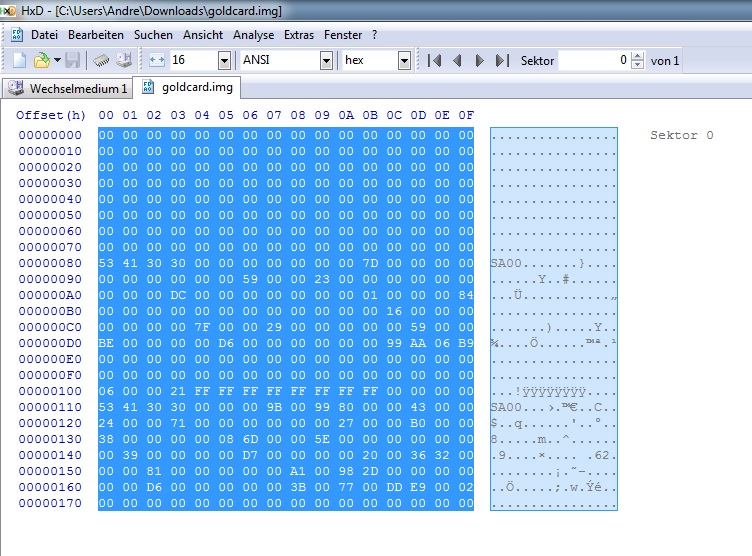Switch to the Wechselmedium 1 tab
Viewport: 752px width, 556px height.
pos(67,88)
